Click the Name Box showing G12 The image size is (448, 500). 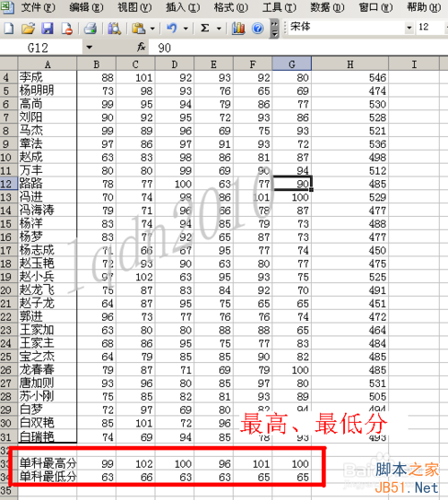point(41,47)
